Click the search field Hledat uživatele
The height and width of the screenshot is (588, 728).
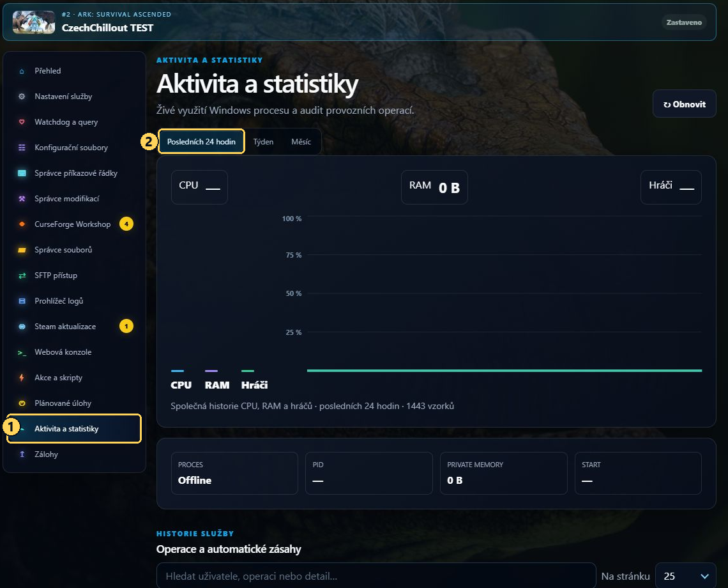click(376, 576)
